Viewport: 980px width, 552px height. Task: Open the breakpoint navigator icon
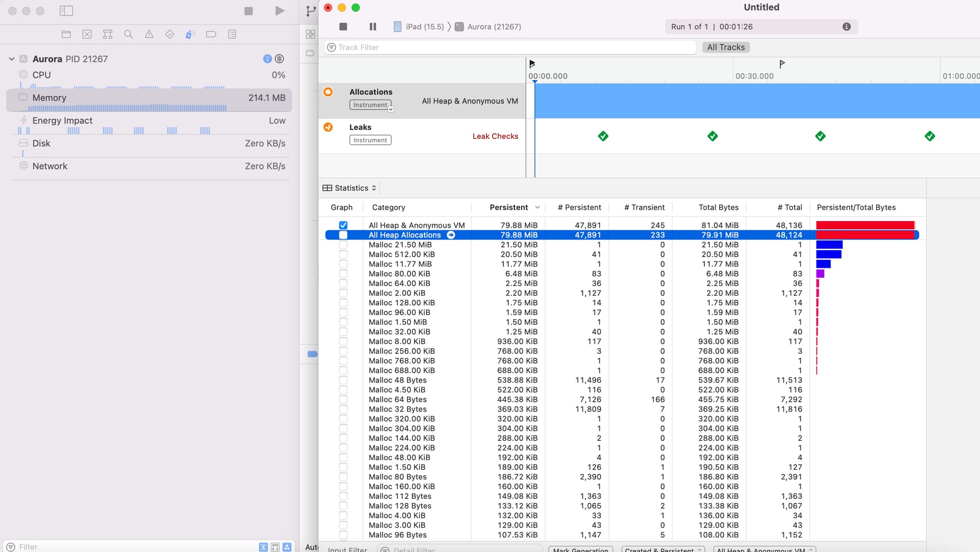pos(211,34)
